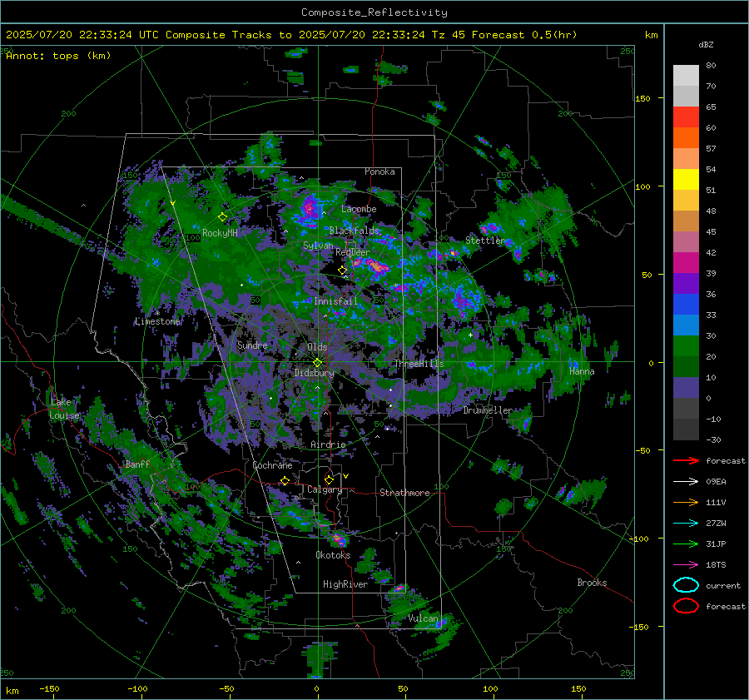Screen dimensions: 749x700
Task: Click the Drumheller label
Action: [488, 410]
